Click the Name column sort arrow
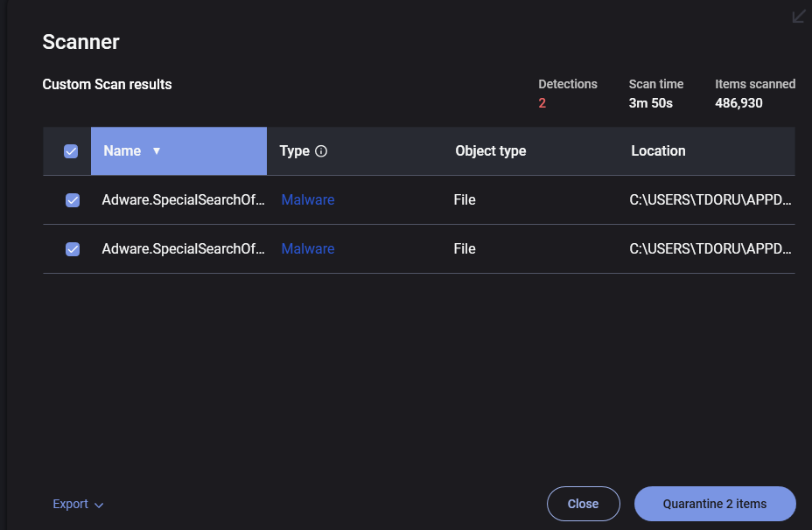This screenshot has width=812, height=530. 157,151
